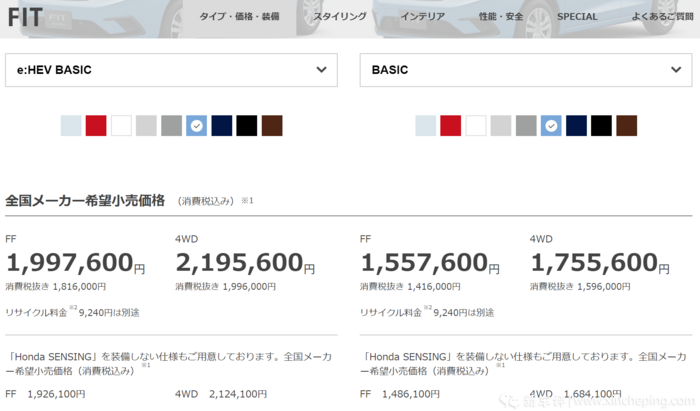Open the インテリア menu item
The width and height of the screenshot is (700, 411).
pos(422,17)
